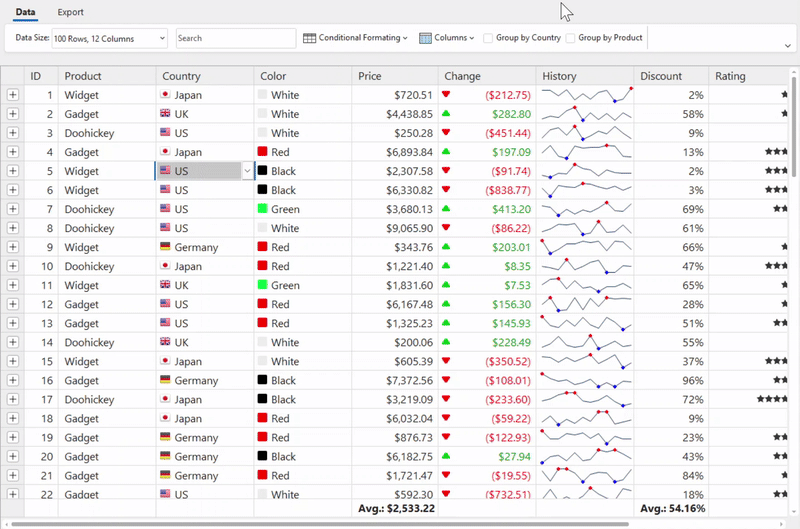The width and height of the screenshot is (800, 529).
Task: Enable the Group by Product checkbox
Action: 571,38
